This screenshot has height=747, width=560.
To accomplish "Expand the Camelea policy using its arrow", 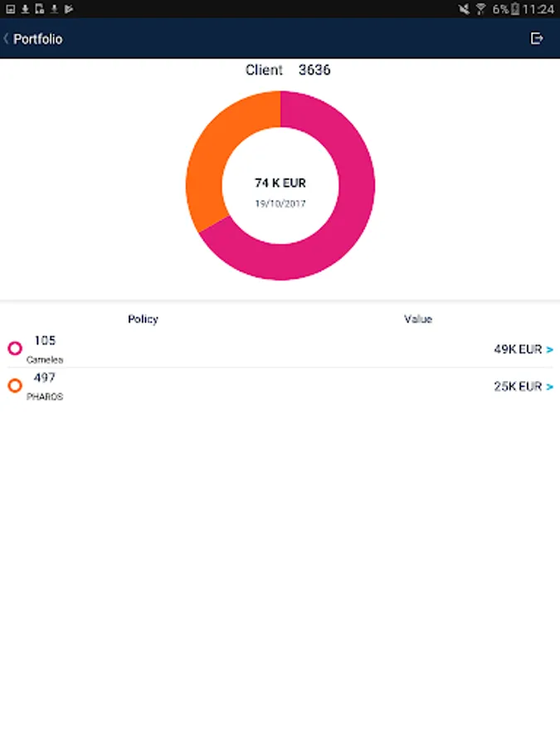I will click(550, 349).
